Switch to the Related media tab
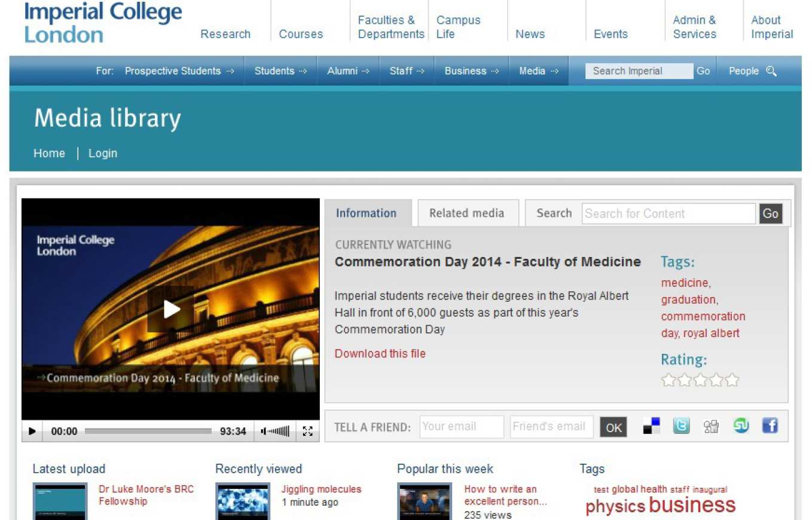 point(466,213)
